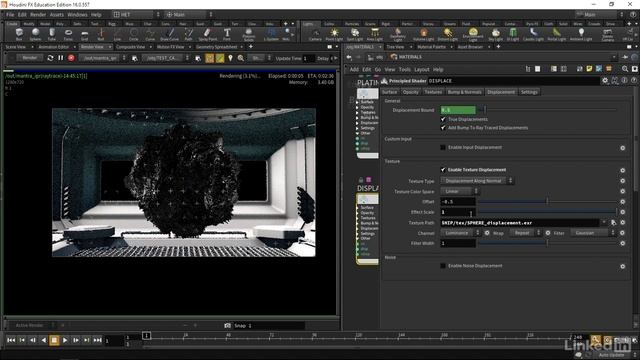The width and height of the screenshot is (640, 360).
Task: Add a Caustic Light
Action: tap(533, 34)
